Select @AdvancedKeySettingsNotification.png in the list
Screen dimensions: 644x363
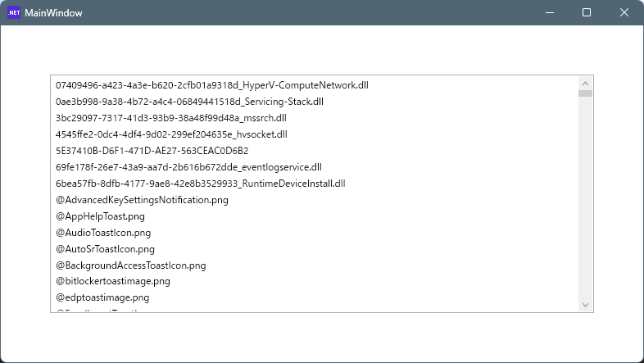(142, 200)
